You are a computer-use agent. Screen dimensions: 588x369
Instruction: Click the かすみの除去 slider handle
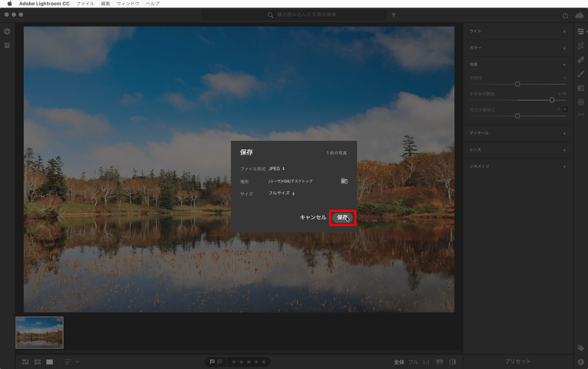pyautogui.click(x=552, y=100)
